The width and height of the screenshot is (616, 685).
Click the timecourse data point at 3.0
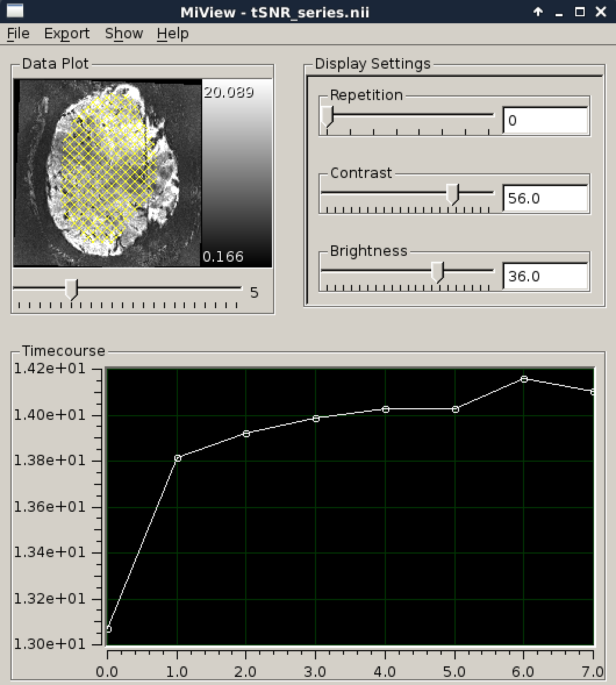(316, 418)
